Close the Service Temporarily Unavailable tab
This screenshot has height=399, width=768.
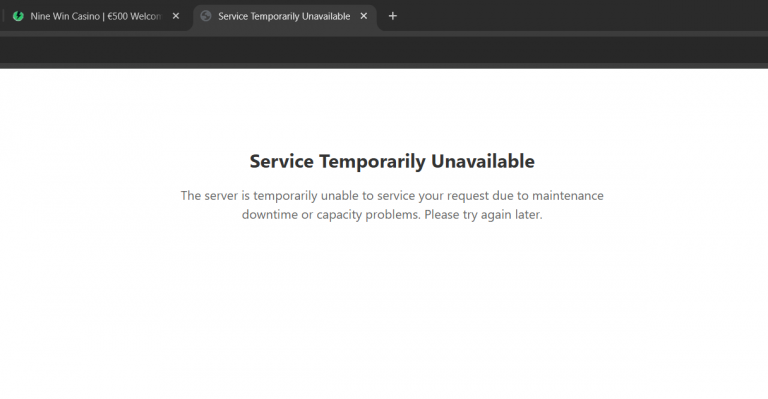point(363,16)
